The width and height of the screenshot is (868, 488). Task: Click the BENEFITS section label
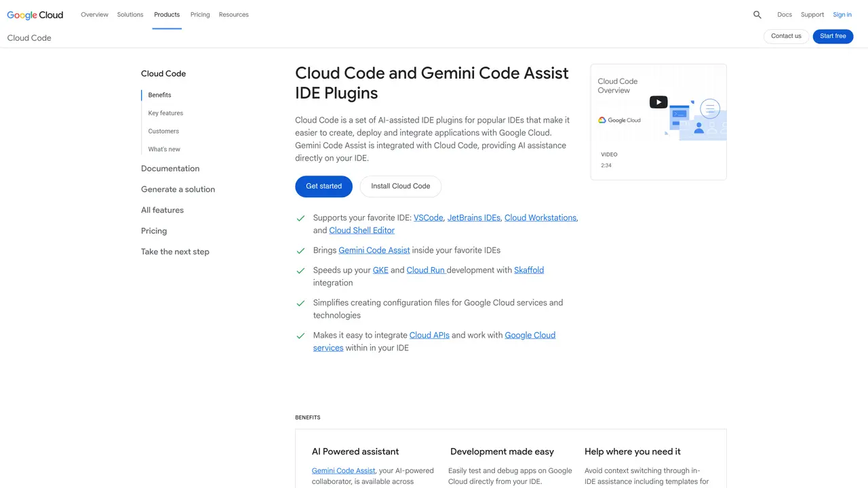(x=308, y=418)
